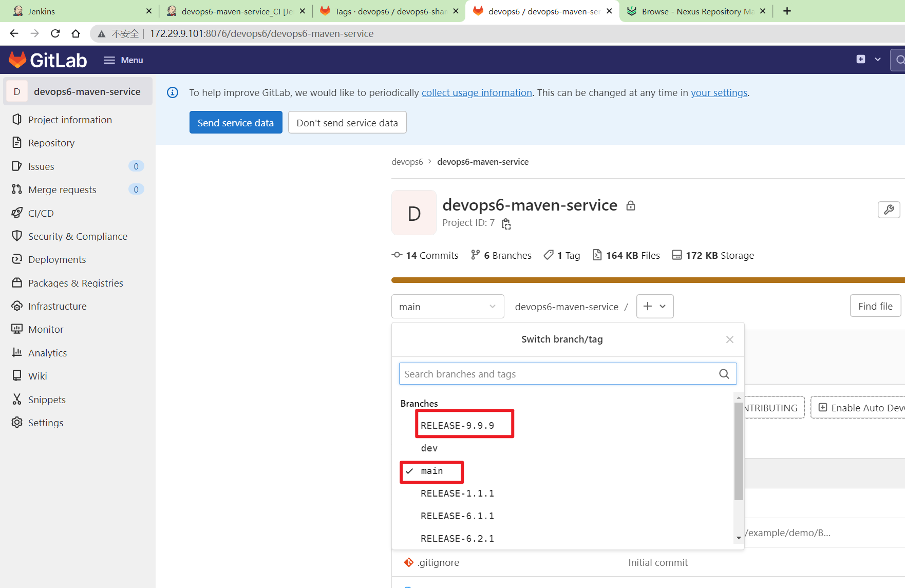The height and width of the screenshot is (588, 905).
Task: Click the Analytics chart icon
Action: pyautogui.click(x=17, y=352)
